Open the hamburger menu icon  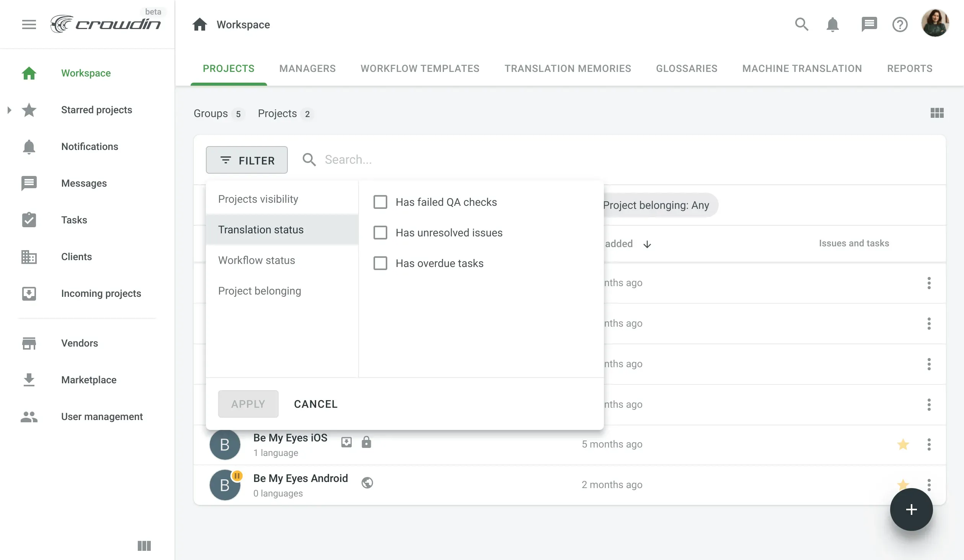tap(29, 25)
